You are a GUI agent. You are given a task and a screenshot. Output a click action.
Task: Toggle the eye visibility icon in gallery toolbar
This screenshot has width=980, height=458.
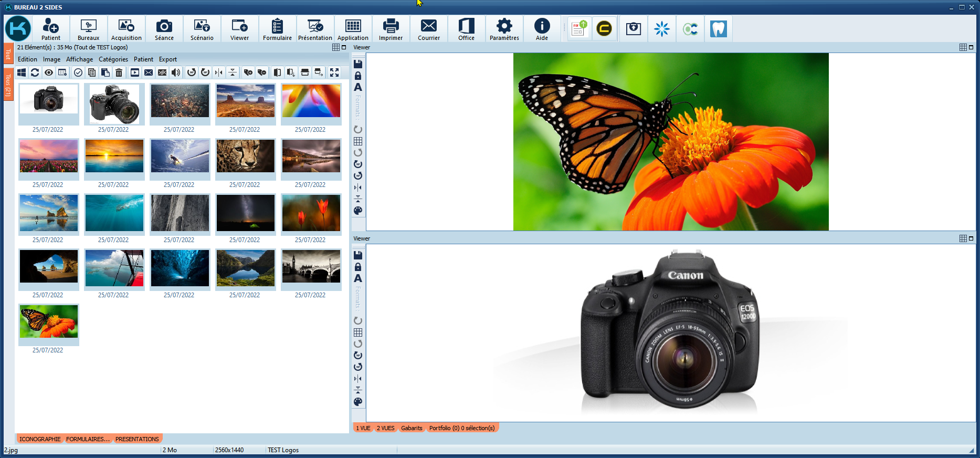49,72
